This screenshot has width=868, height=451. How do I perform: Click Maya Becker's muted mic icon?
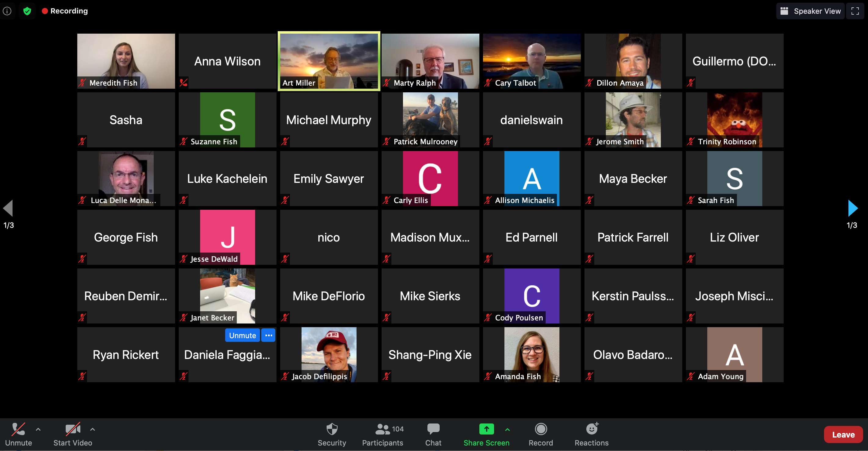589,200
